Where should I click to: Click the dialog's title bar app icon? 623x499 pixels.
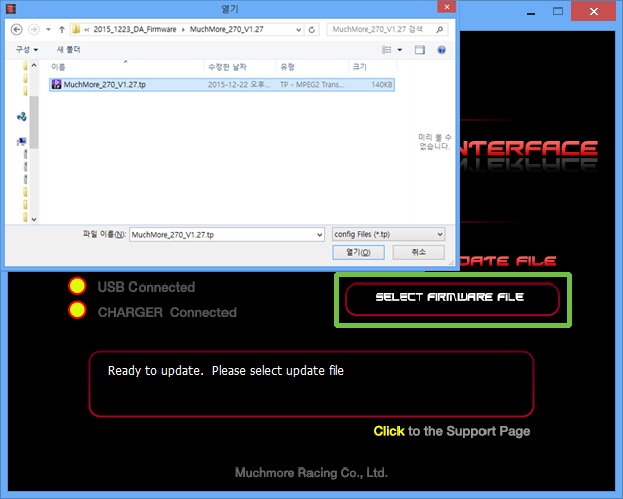pyautogui.click(x=11, y=8)
